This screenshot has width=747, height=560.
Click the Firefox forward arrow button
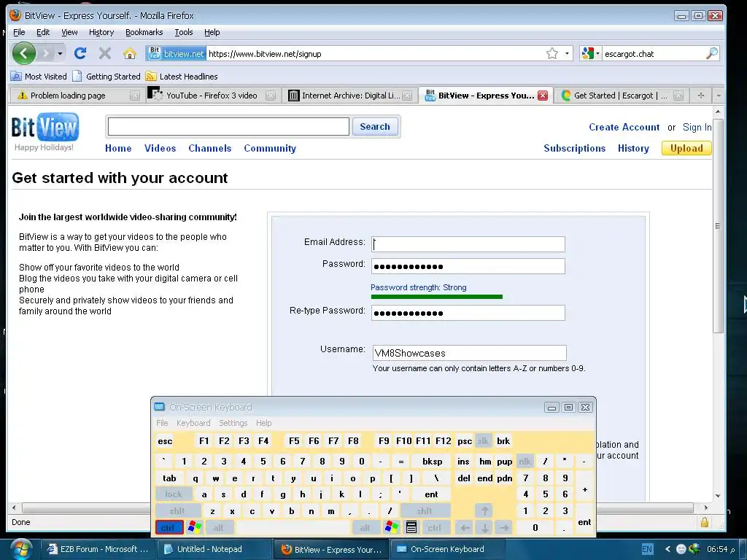coord(46,53)
